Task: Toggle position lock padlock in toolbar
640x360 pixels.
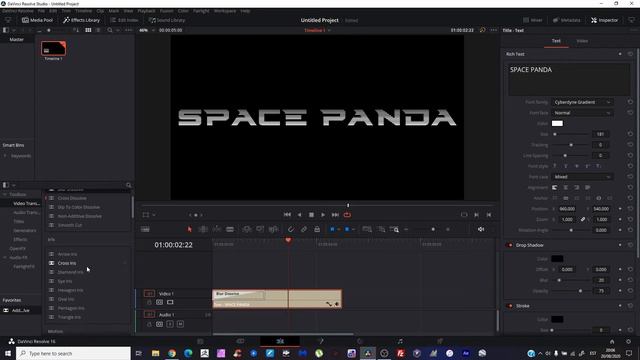Action: pos(317,229)
